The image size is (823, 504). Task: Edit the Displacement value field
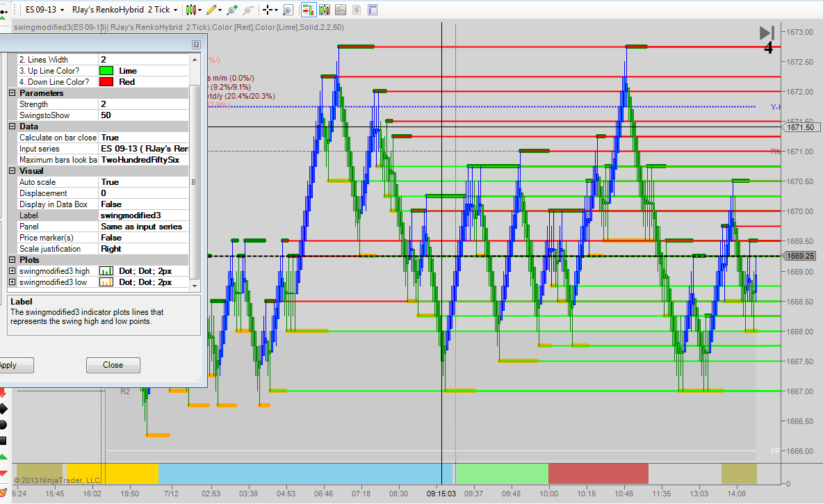pos(143,193)
